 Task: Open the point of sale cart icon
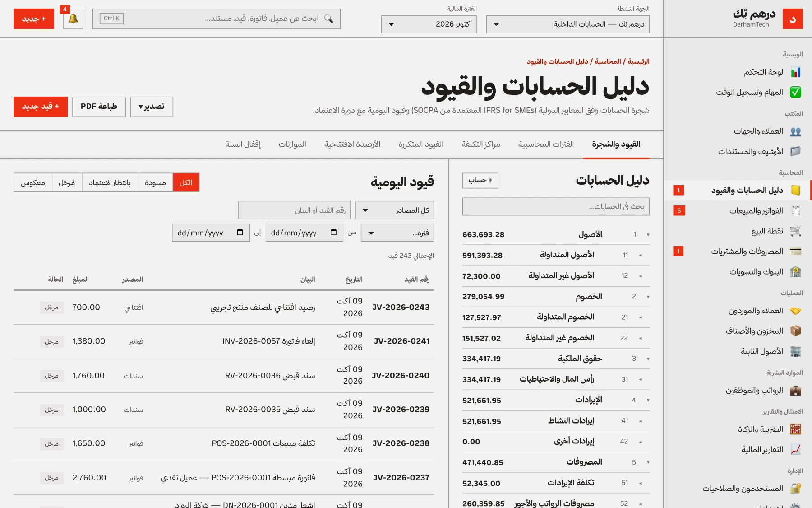point(795,231)
